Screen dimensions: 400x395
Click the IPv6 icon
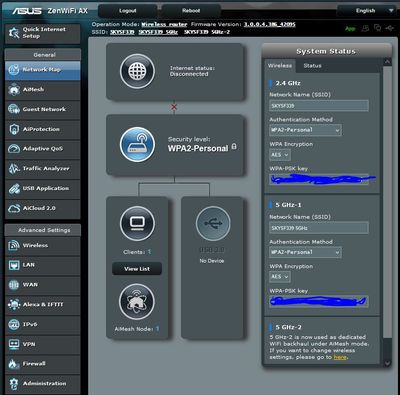click(x=14, y=324)
